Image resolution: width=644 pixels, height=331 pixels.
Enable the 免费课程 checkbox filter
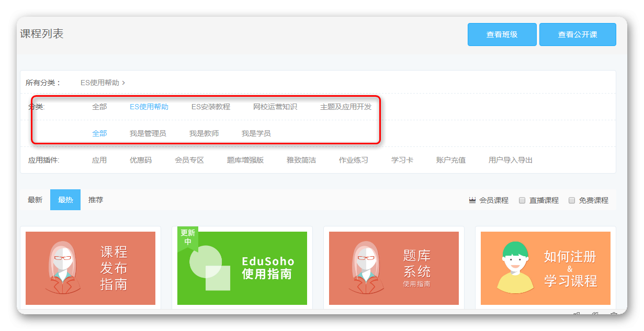(x=572, y=200)
